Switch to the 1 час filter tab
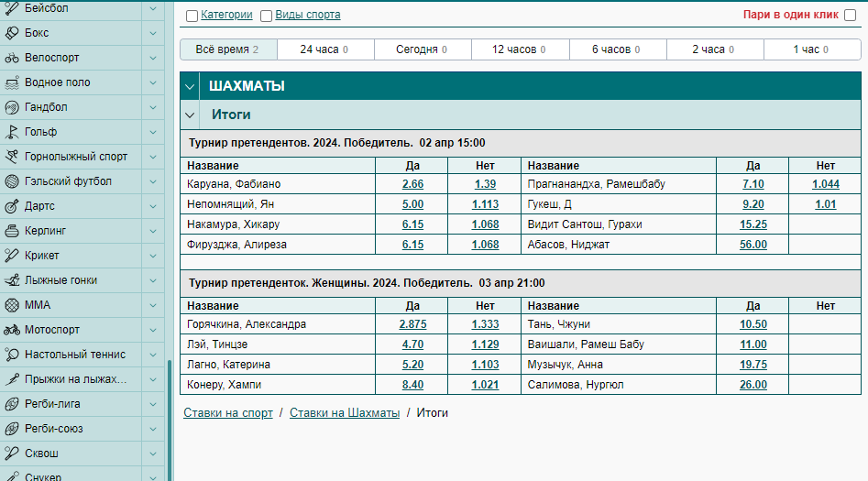The width and height of the screenshot is (868, 481). pyautogui.click(x=812, y=49)
